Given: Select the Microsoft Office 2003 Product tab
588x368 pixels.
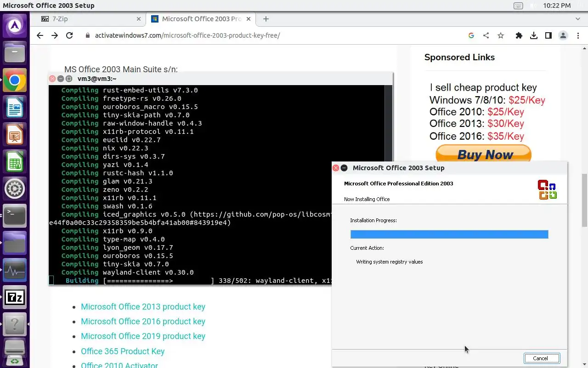Looking at the screenshot, I should 201,19.
